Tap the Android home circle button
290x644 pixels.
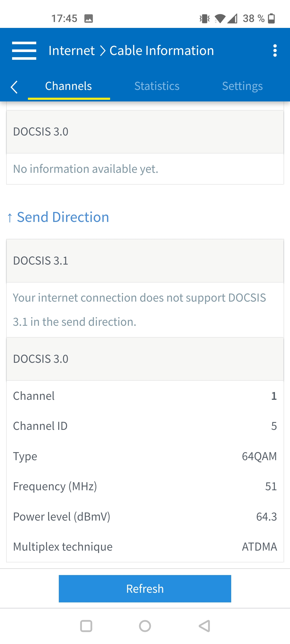145,626
